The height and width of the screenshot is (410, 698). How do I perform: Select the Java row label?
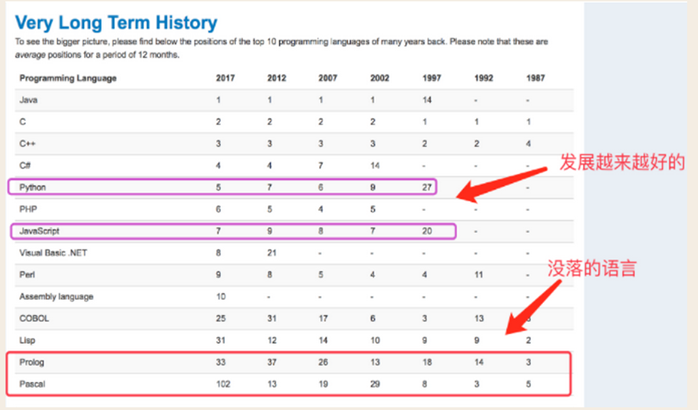point(28,100)
